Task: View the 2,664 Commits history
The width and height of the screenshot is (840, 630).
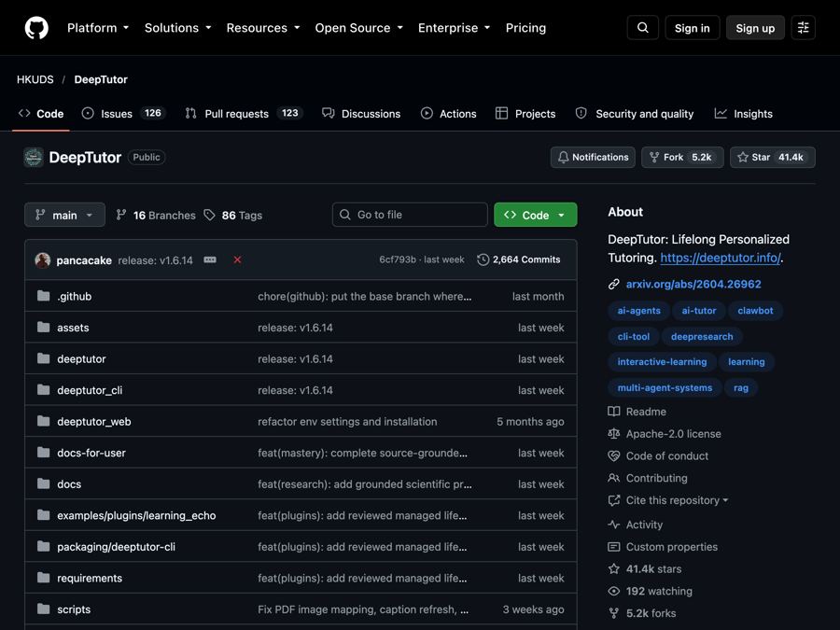Action: pos(519,259)
